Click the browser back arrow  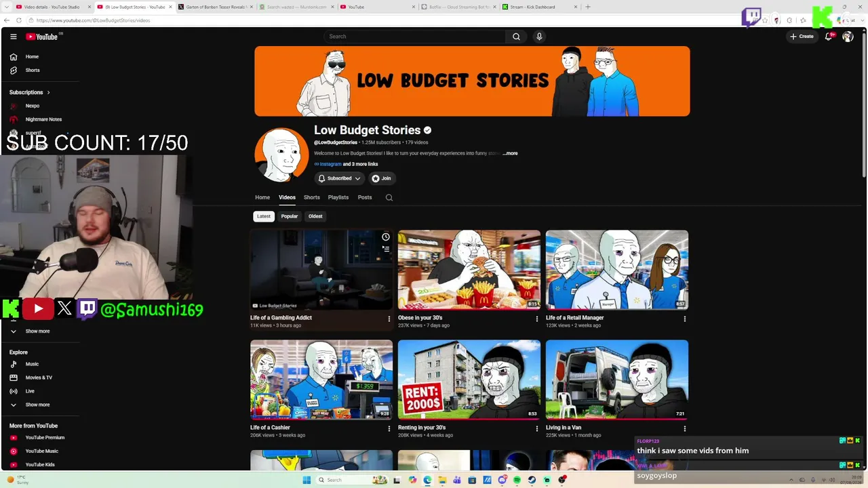[7, 20]
